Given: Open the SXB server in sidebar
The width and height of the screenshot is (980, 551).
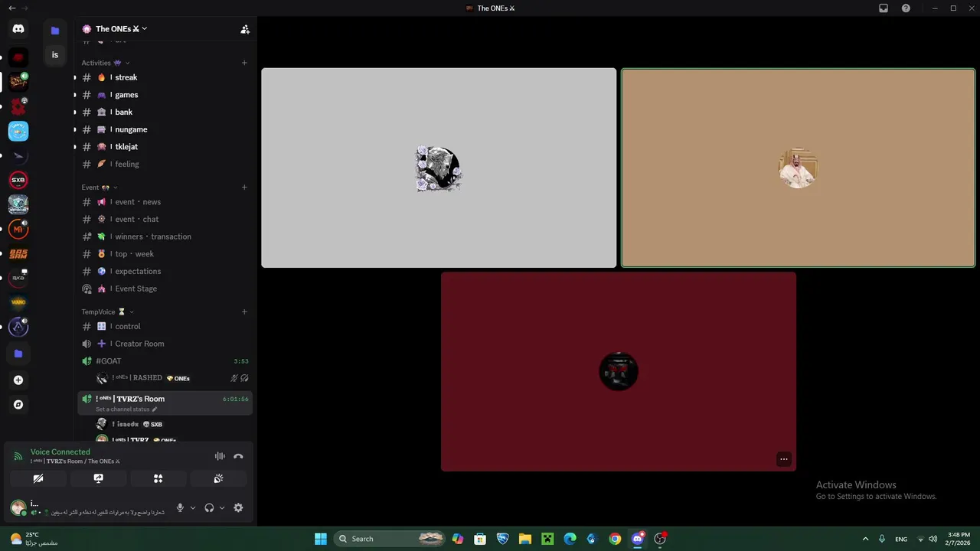Looking at the screenshot, I should (x=18, y=180).
